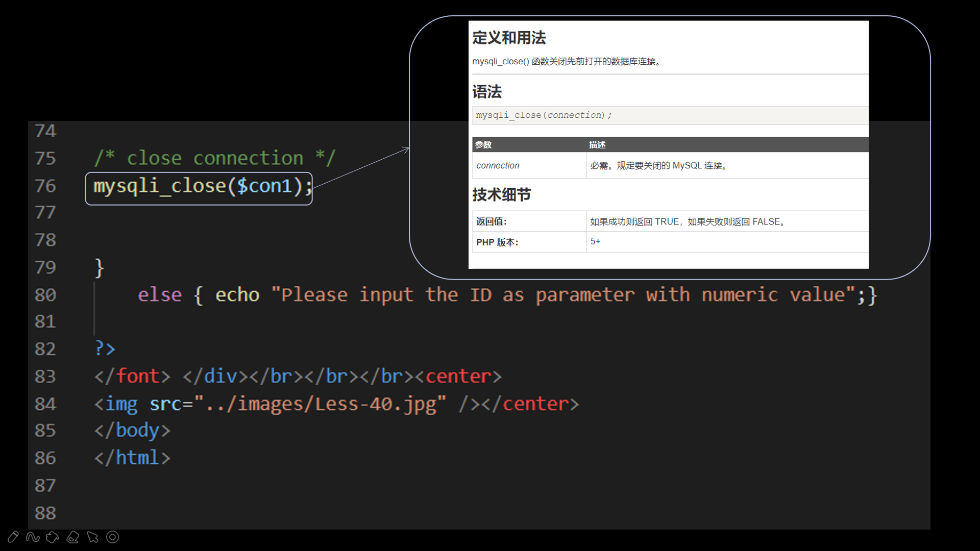This screenshot has height=551, width=980.
Task: Select the paint bucket fill tool
Action: pos(53,537)
